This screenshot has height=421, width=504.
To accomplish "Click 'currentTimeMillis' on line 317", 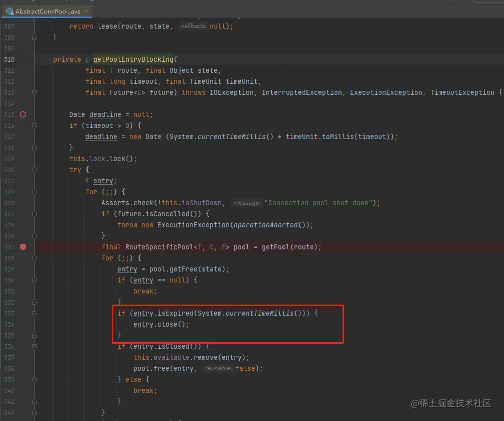I will point(231,136).
